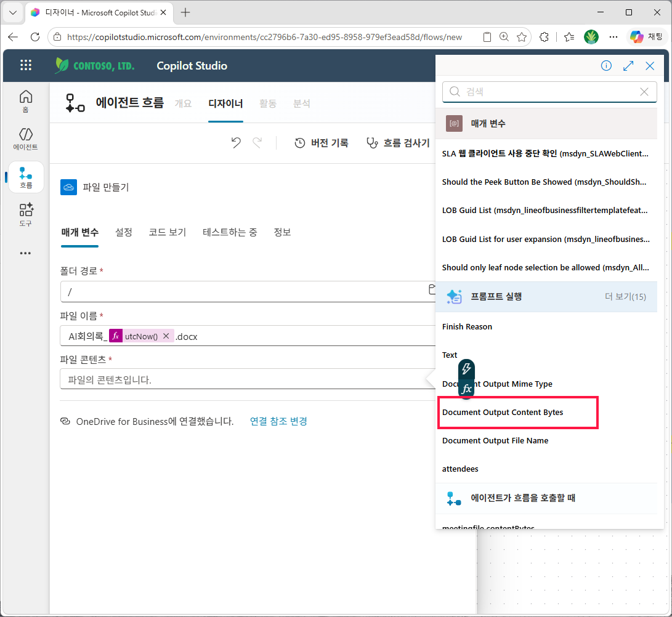Viewport: 672px width, 617px height.
Task: Go to Home in left sidebar
Action: tap(26, 101)
